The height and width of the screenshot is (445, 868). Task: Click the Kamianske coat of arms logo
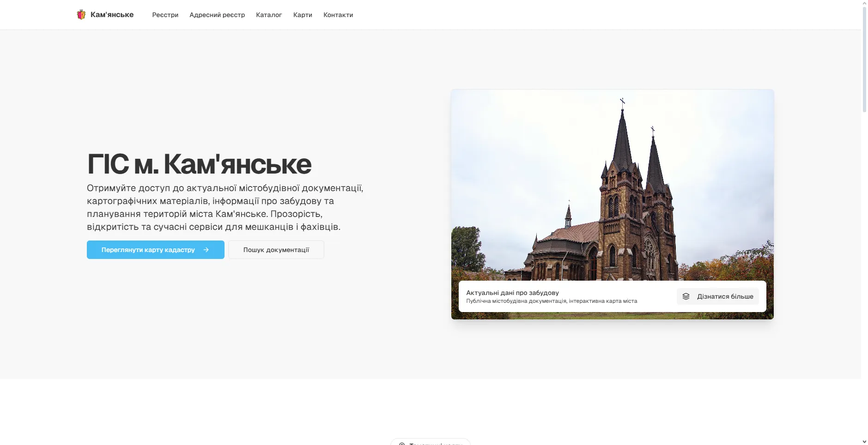81,15
